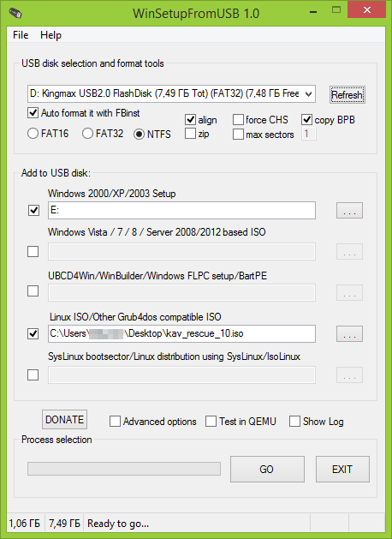Enable Advanced options checkbox
Image resolution: width=392 pixels, height=539 pixels.
[115, 421]
